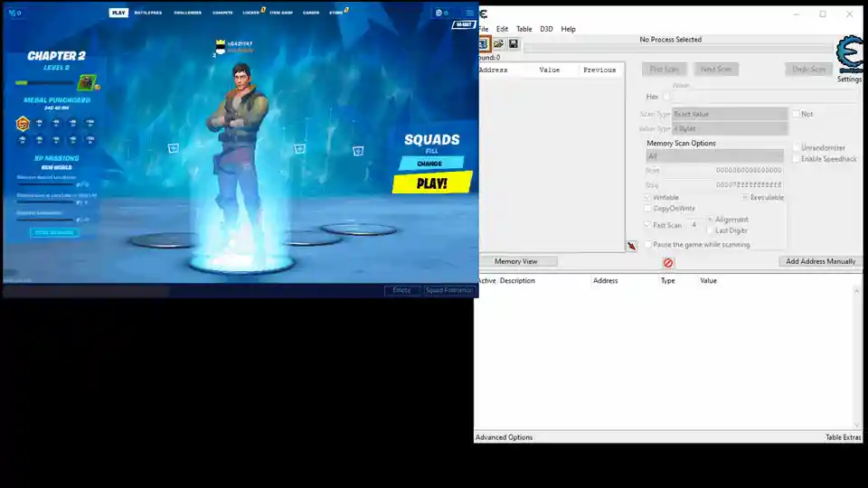
Task: Switch to the Career tab
Action: (x=310, y=12)
